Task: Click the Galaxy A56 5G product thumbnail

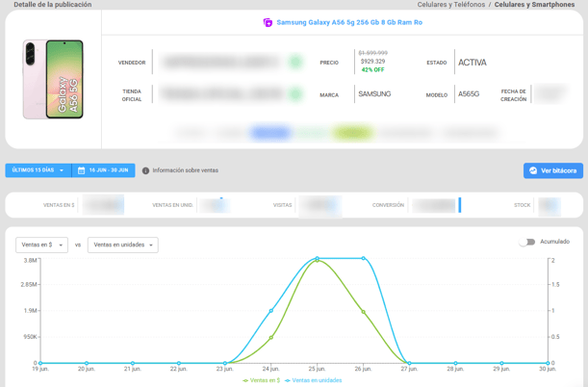Action: pos(53,79)
